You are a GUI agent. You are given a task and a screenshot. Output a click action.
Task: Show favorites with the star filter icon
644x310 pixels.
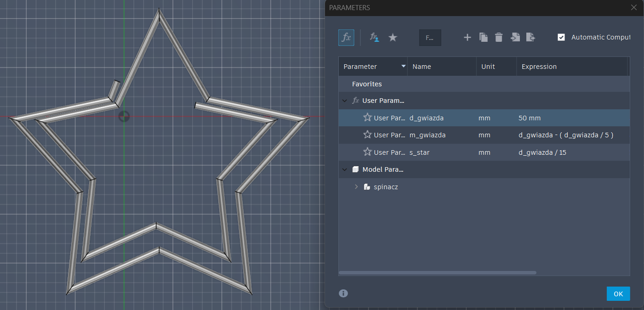(393, 38)
